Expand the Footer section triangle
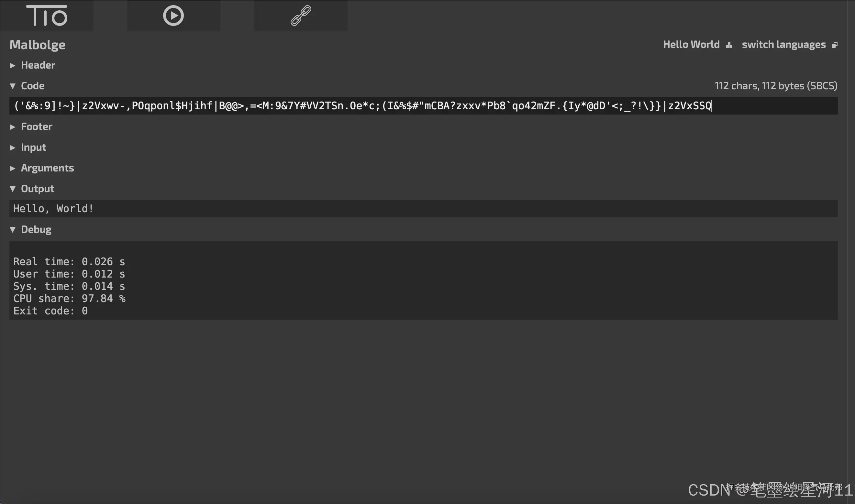Viewport: 855px width, 504px height. click(x=13, y=127)
